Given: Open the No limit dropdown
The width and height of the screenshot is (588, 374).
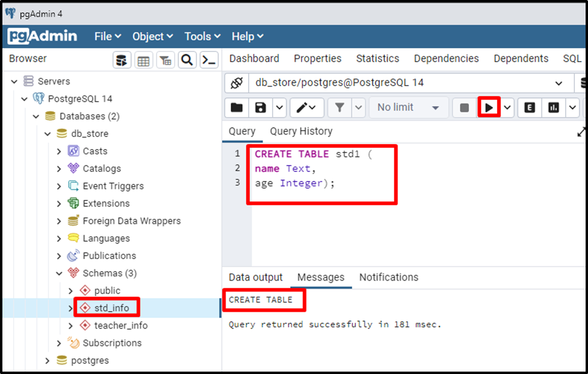Looking at the screenshot, I should pos(409,107).
